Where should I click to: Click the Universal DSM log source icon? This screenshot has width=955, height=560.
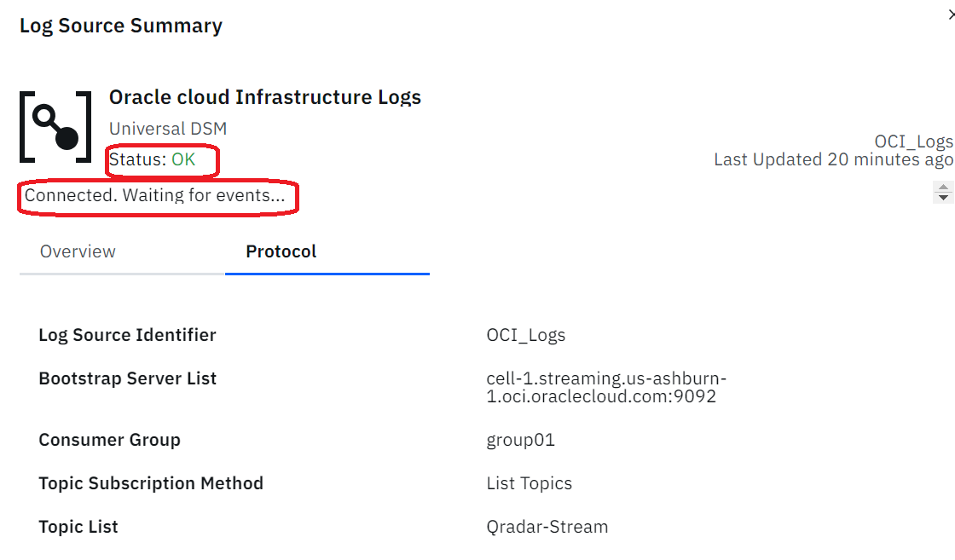55,127
